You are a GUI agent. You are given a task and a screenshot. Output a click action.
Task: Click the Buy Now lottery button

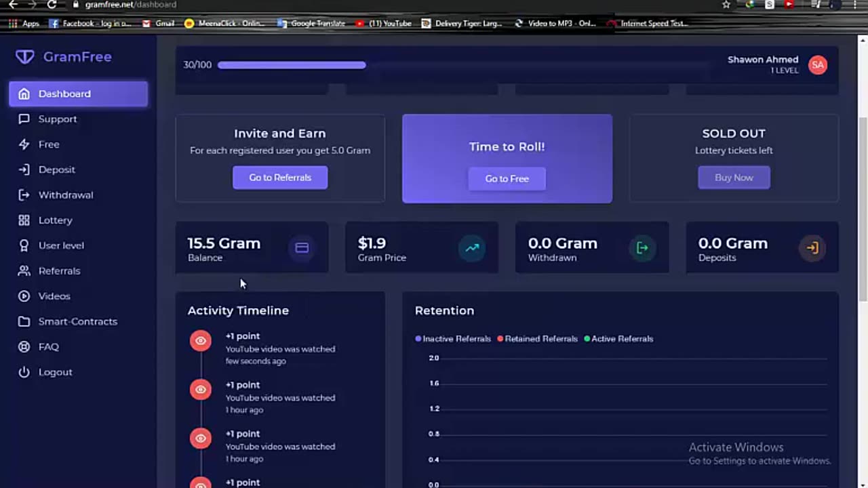tap(734, 178)
